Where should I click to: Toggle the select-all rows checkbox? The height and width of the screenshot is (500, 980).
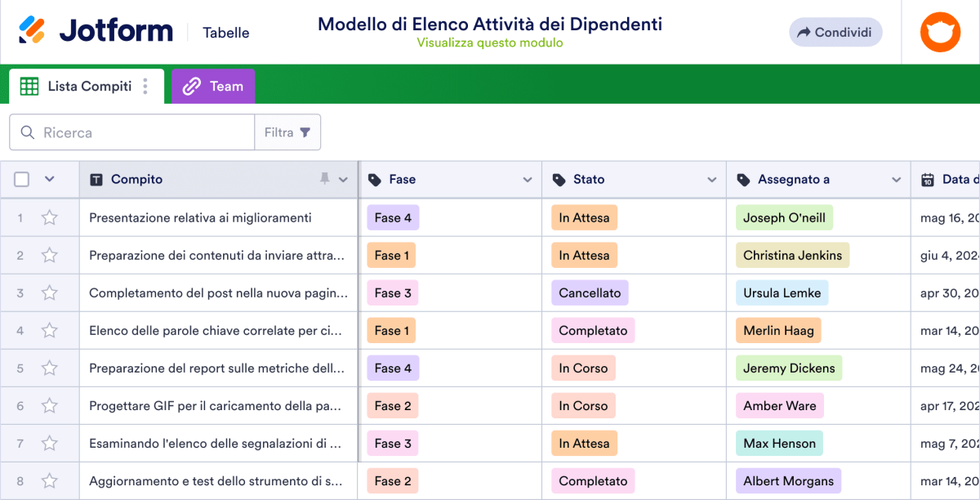pos(21,179)
